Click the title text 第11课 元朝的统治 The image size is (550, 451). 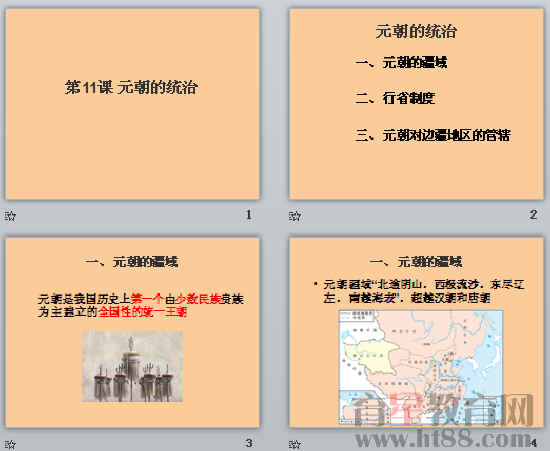point(132,87)
